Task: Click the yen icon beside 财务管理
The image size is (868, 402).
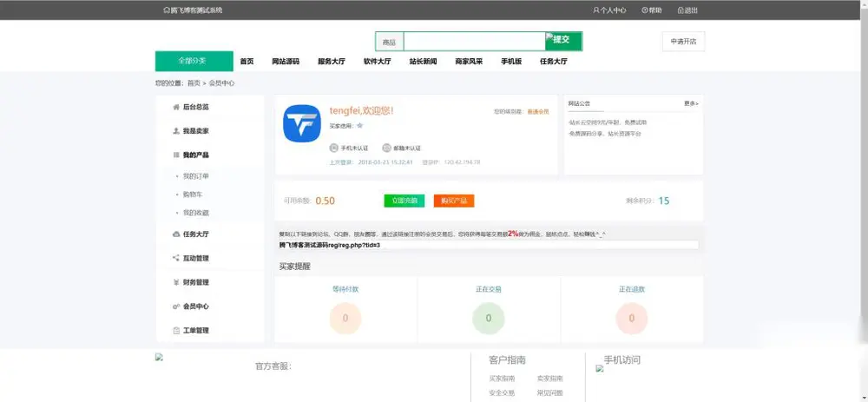Action: point(176,282)
